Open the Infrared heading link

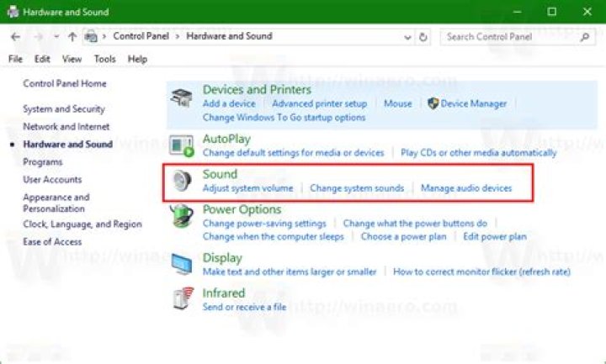224,293
